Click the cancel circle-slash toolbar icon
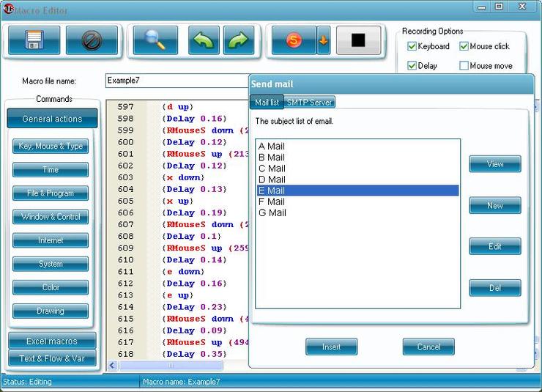The image size is (542, 392). [92, 40]
